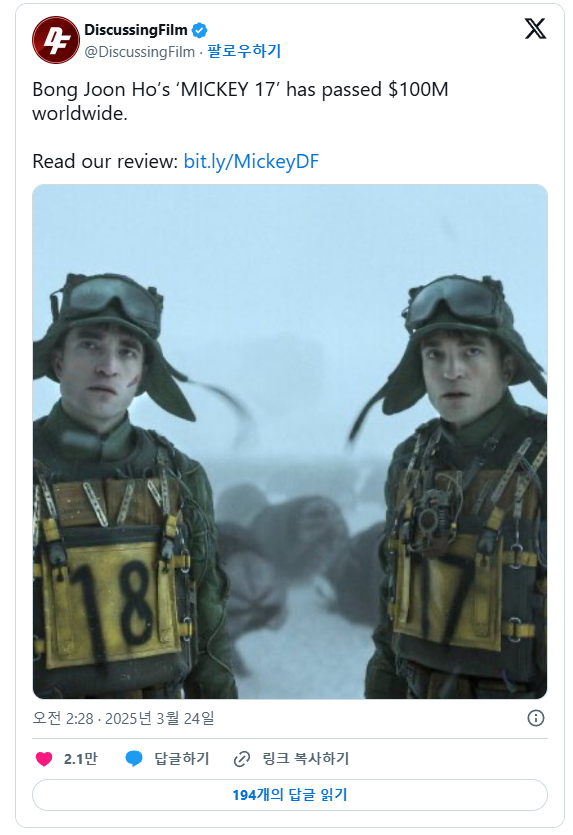Open the circled info icon
Image resolution: width=573 pixels, height=835 pixels.
click(x=535, y=718)
